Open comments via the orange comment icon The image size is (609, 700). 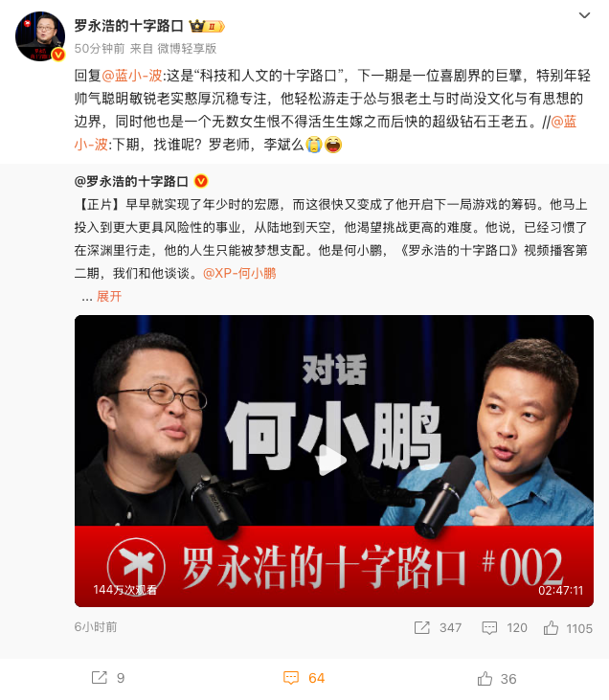point(291,678)
